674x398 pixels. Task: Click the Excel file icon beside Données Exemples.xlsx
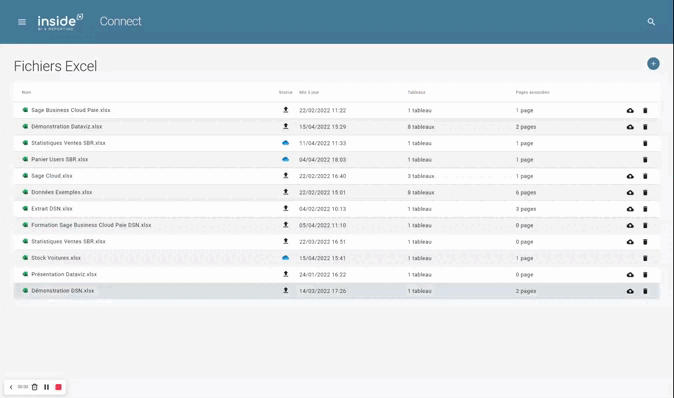coord(25,192)
